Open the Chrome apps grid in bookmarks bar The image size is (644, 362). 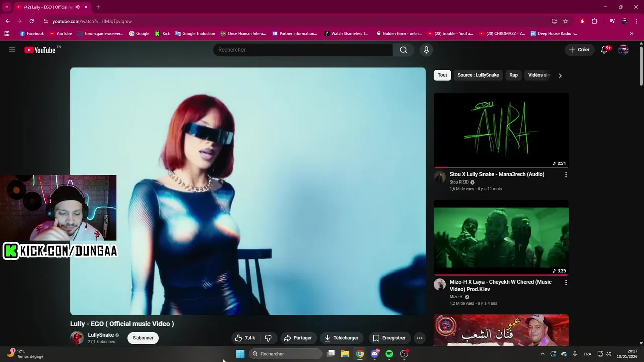7,34
